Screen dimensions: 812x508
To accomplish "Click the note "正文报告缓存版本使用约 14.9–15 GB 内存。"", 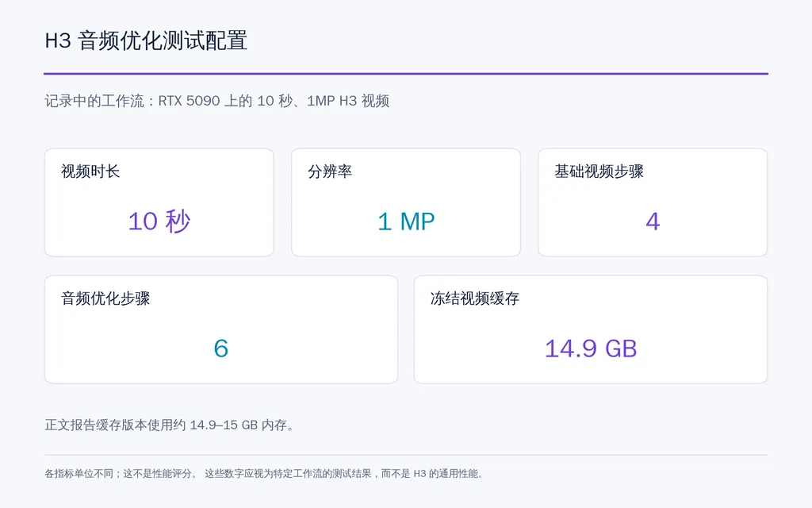I will tap(170, 425).
